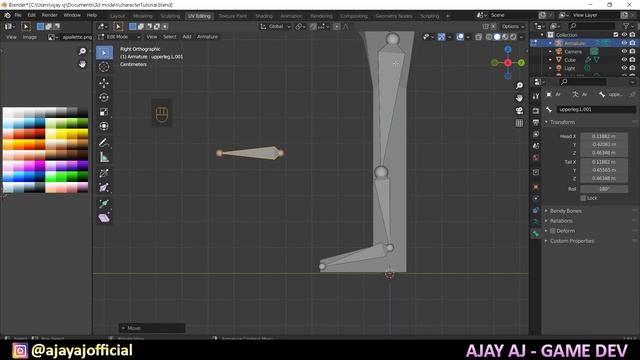Viewport: 640px width, 360px height.
Task: Open the Tool properties tab
Action: tap(536, 96)
